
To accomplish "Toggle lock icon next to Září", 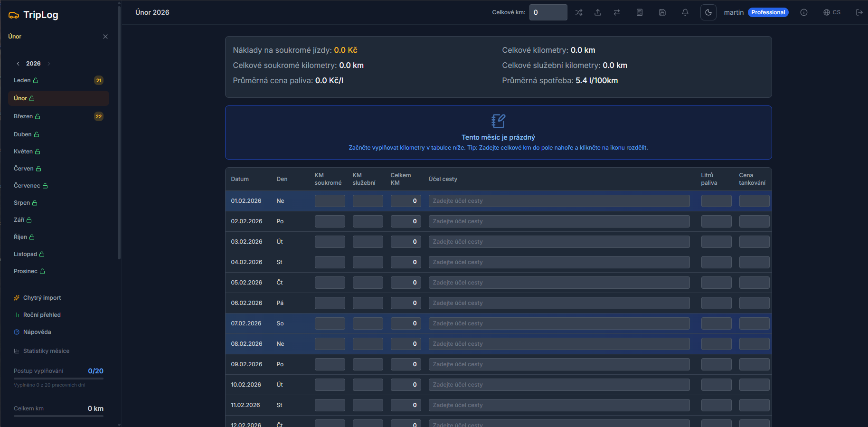I will 29,220.
